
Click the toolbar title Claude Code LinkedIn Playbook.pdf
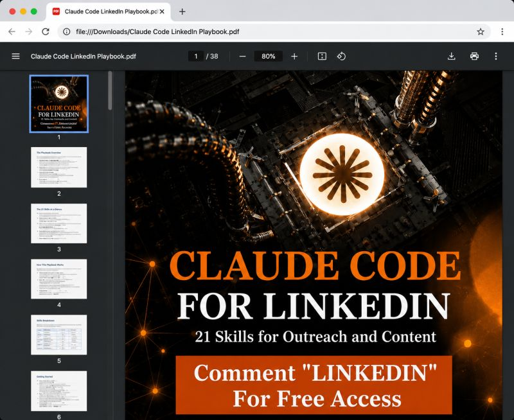point(84,57)
